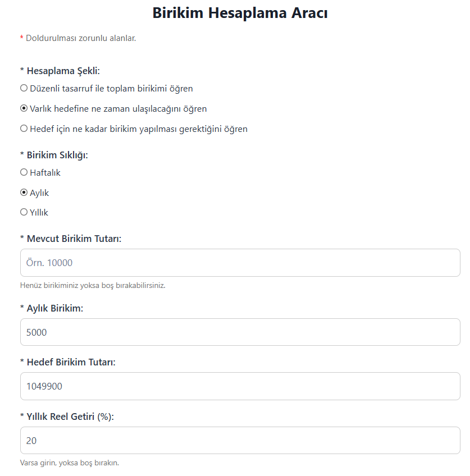Click the 'Birikim Hesaplama Aracı' page heading
This screenshot has height=476, width=470.
(240, 13)
